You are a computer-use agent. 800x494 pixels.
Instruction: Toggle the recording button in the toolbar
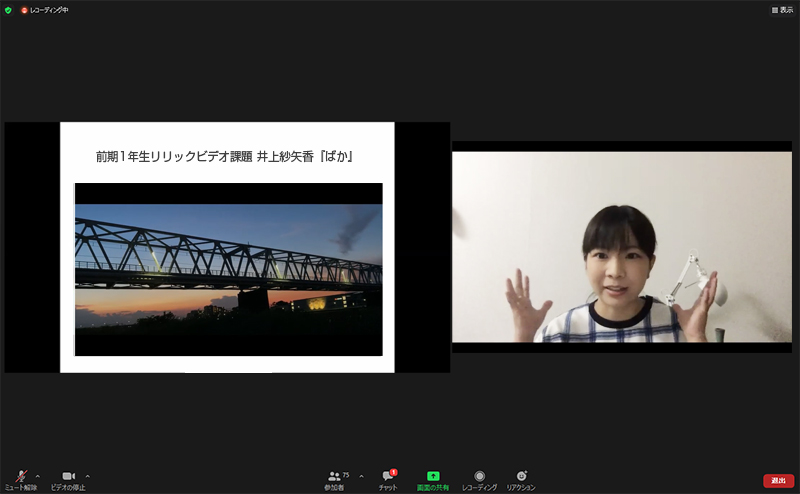pos(480,477)
